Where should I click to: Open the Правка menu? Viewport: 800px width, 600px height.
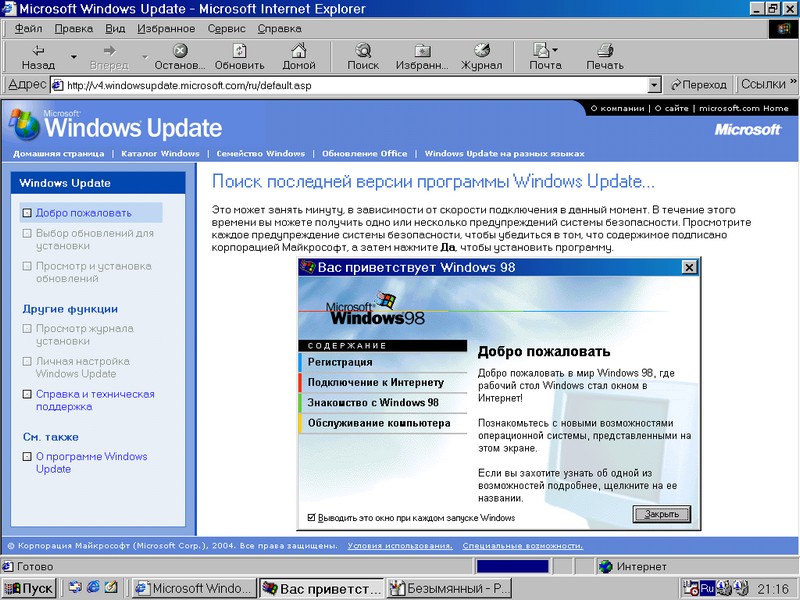[x=73, y=29]
